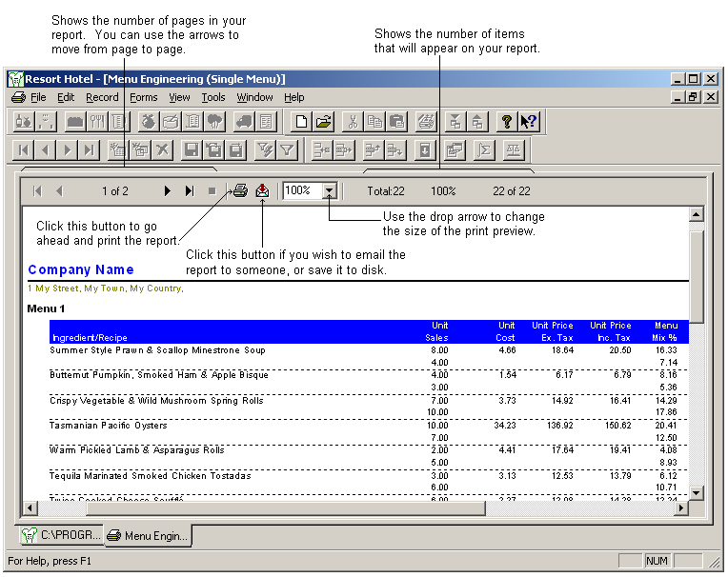Click the Total:22 indicator
Image resolution: width=728 pixels, height=577 pixels.
pos(386,191)
